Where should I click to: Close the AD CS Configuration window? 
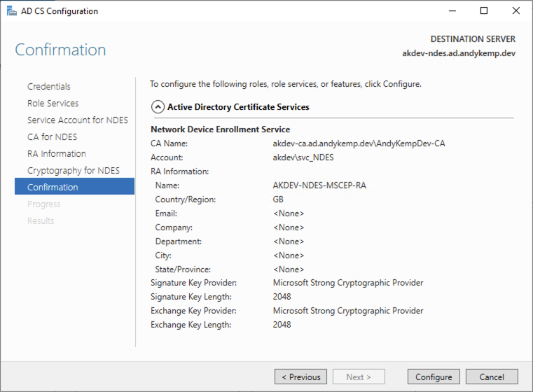[516, 11]
